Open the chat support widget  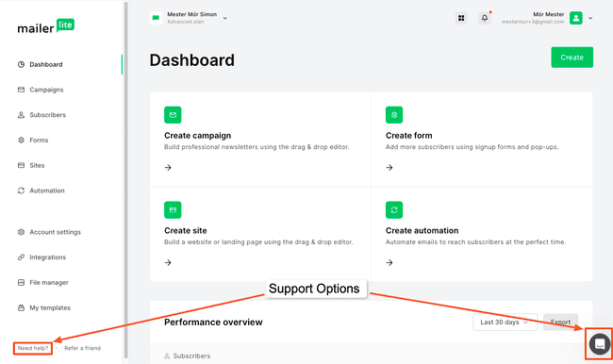tap(599, 344)
